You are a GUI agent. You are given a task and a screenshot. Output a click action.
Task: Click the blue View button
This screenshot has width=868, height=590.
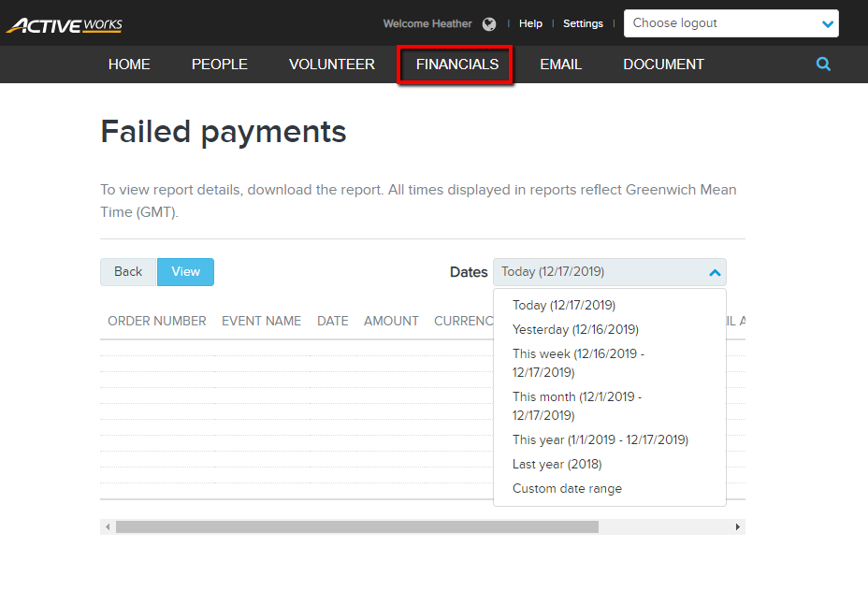click(x=185, y=272)
